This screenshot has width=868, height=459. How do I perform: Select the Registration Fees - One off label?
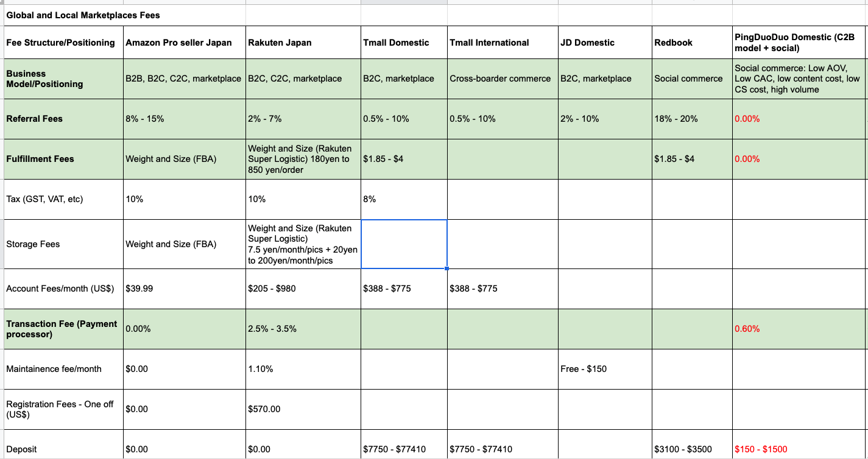click(63, 409)
